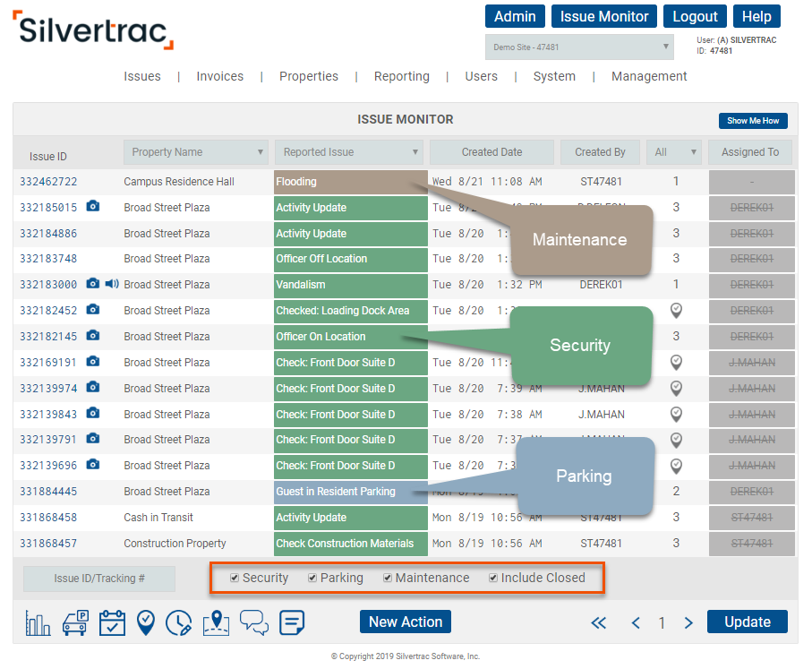This screenshot has width=812, height=669.
Task: Open the All filter dropdown
Action: pos(674,152)
